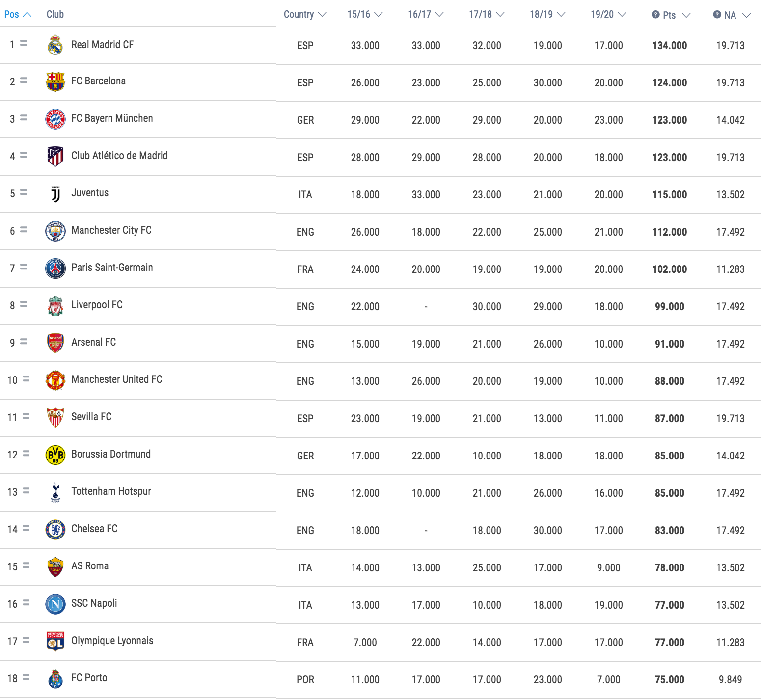This screenshot has height=700, width=762.
Task: Sort by 17/18 season column
Action: tap(487, 15)
